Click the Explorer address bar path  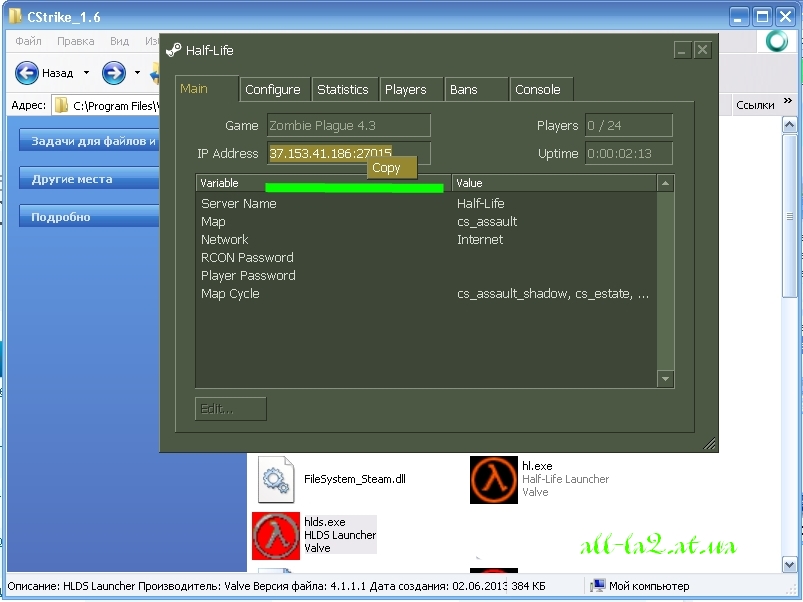116,106
